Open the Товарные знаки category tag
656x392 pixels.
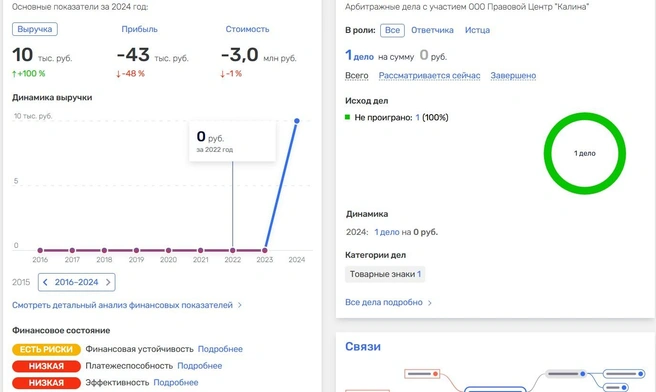tap(385, 274)
